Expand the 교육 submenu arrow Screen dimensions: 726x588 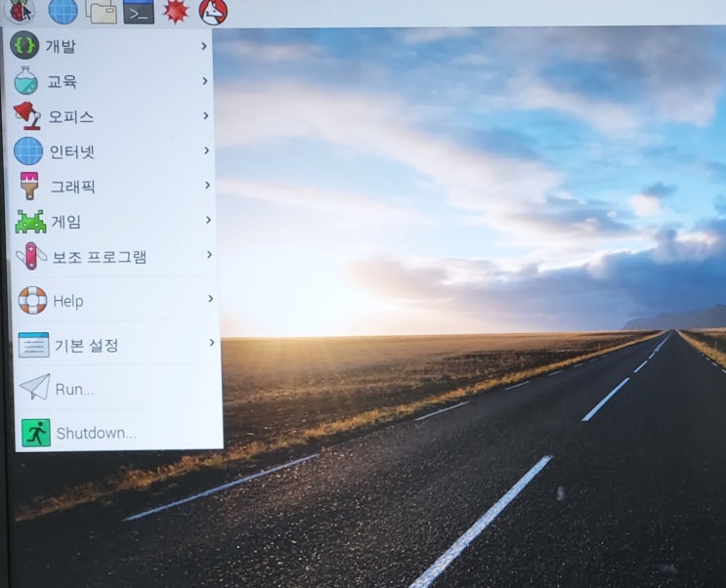205,80
